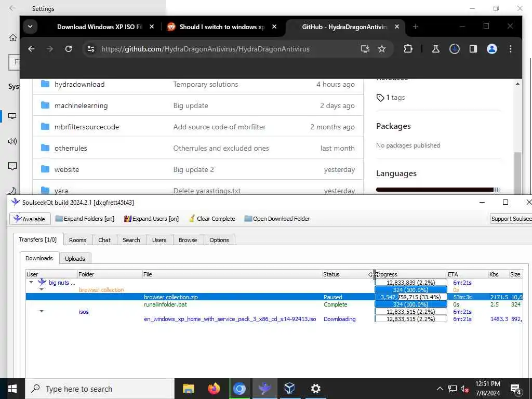The width and height of the screenshot is (532, 399).
Task: Collapse the big nuts user row
Action: pyautogui.click(x=31, y=282)
